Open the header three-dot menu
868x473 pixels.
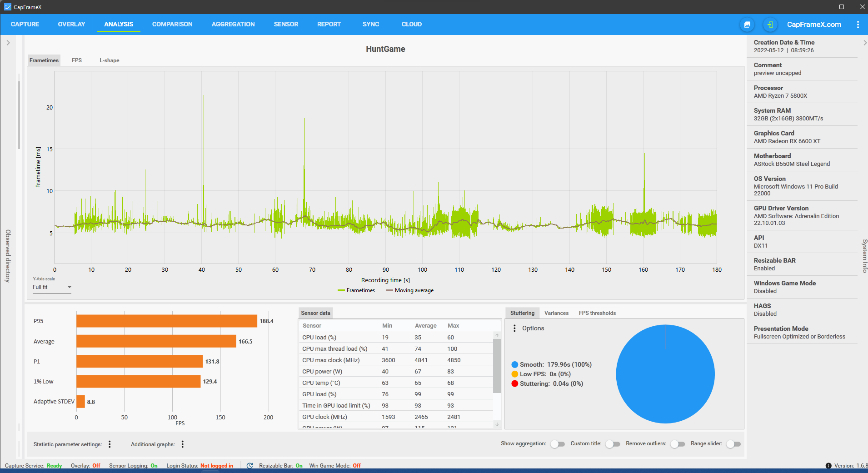(x=858, y=25)
